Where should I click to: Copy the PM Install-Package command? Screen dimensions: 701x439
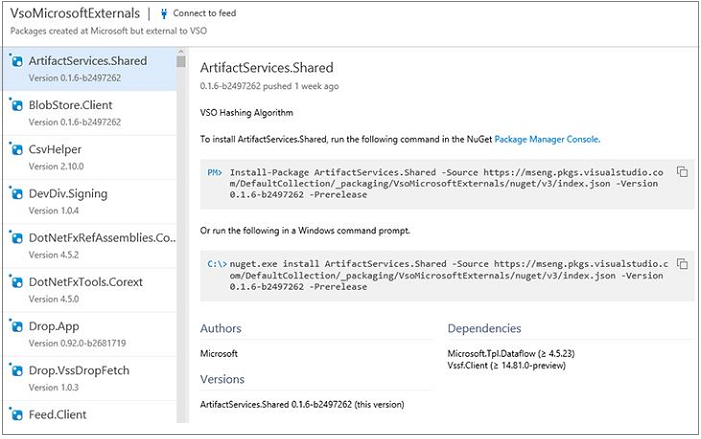click(x=682, y=172)
